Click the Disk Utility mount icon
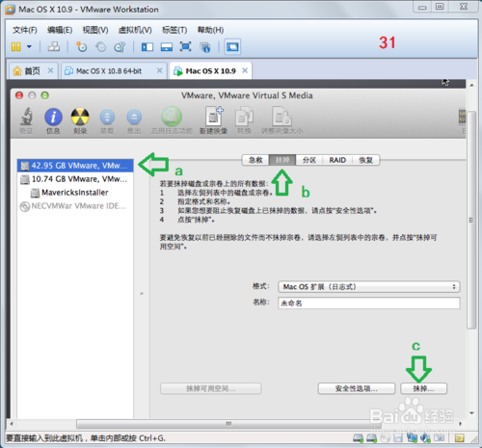The image size is (482, 448). coord(107,121)
